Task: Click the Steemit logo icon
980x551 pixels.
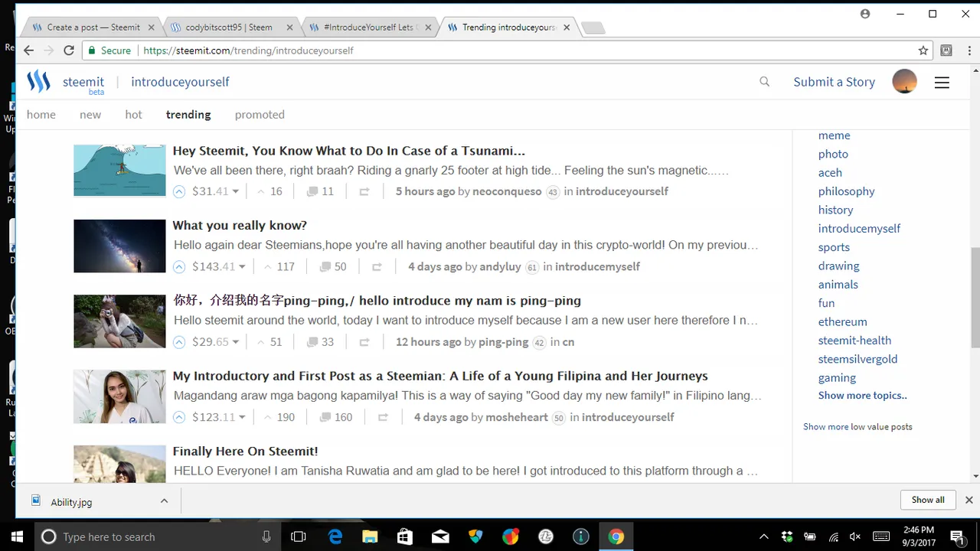Action: [x=38, y=81]
